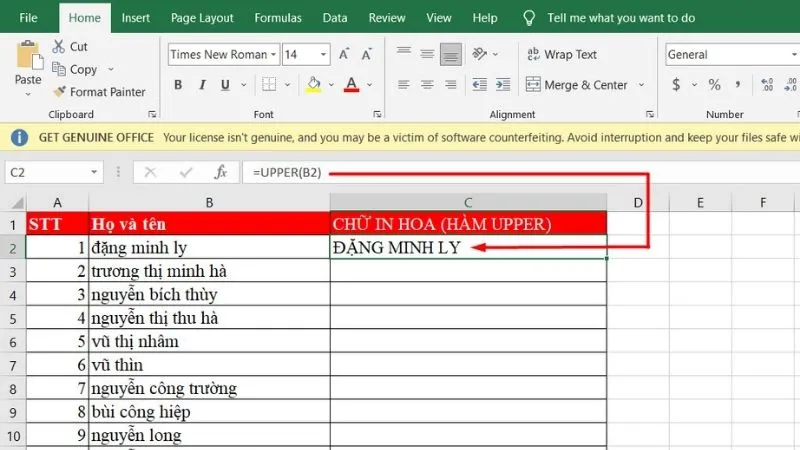Click the Increase Indent icon
Screen dimensions: 800x450
coord(500,85)
